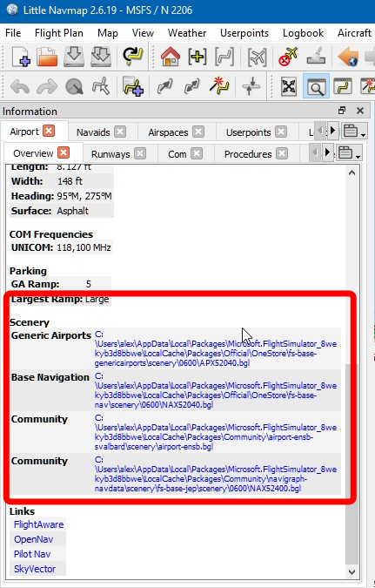Open the Logbook menu
The height and width of the screenshot is (588, 375).
[303, 33]
